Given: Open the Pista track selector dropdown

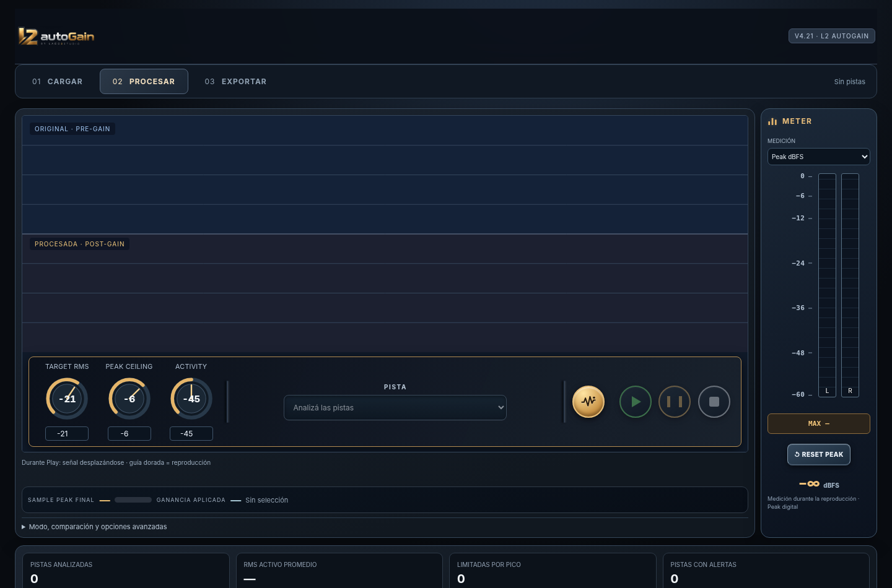Looking at the screenshot, I should tap(395, 408).
